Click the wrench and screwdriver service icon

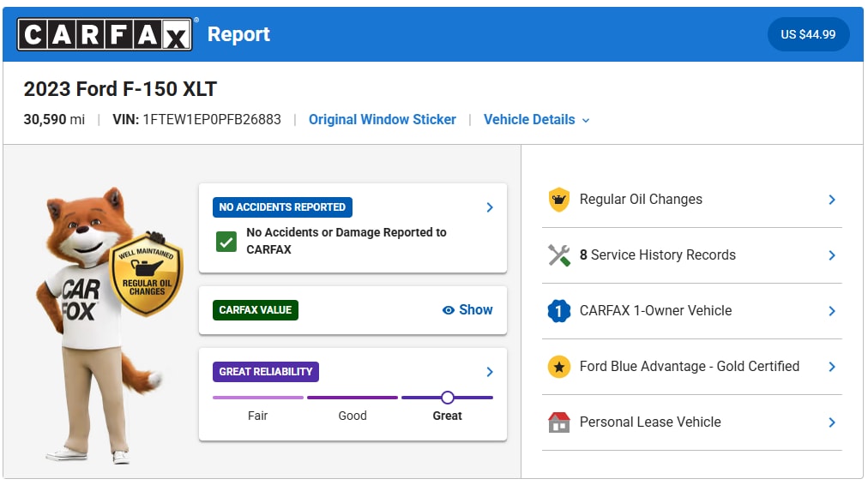[558, 255]
